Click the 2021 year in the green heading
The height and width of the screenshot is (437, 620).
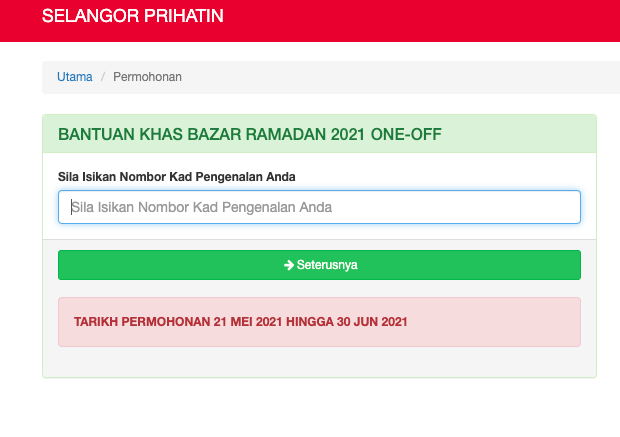coord(347,134)
